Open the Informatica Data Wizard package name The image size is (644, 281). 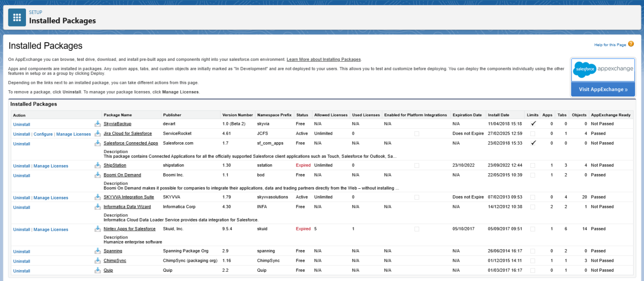(x=127, y=207)
